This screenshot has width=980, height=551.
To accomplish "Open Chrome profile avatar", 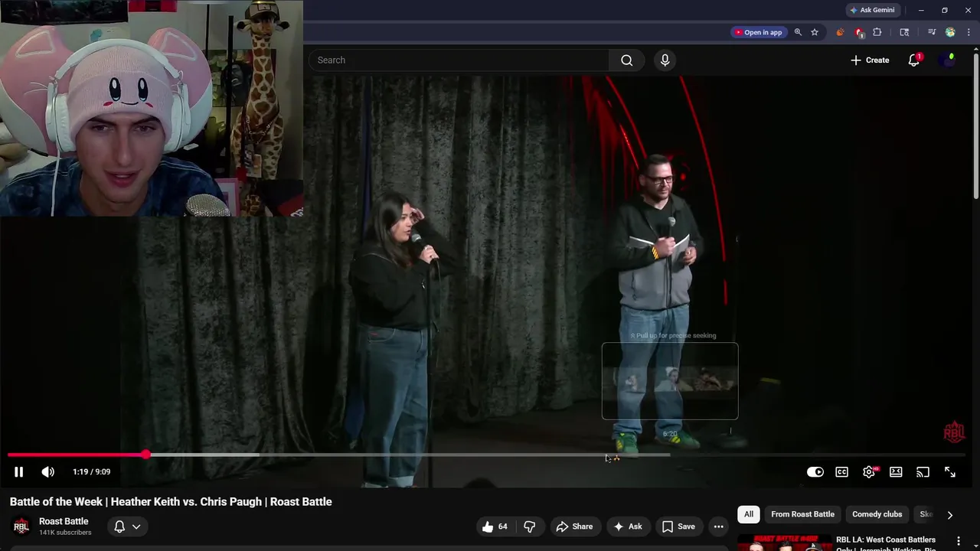I will tap(950, 32).
